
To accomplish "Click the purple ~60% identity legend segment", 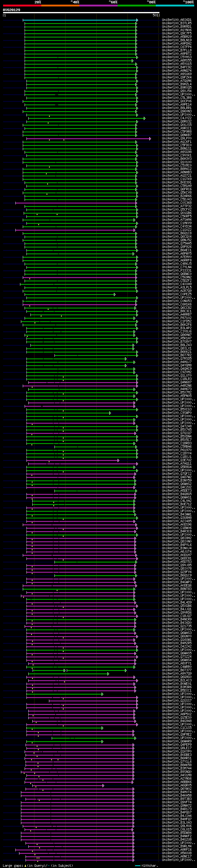I will coord(98,6).
